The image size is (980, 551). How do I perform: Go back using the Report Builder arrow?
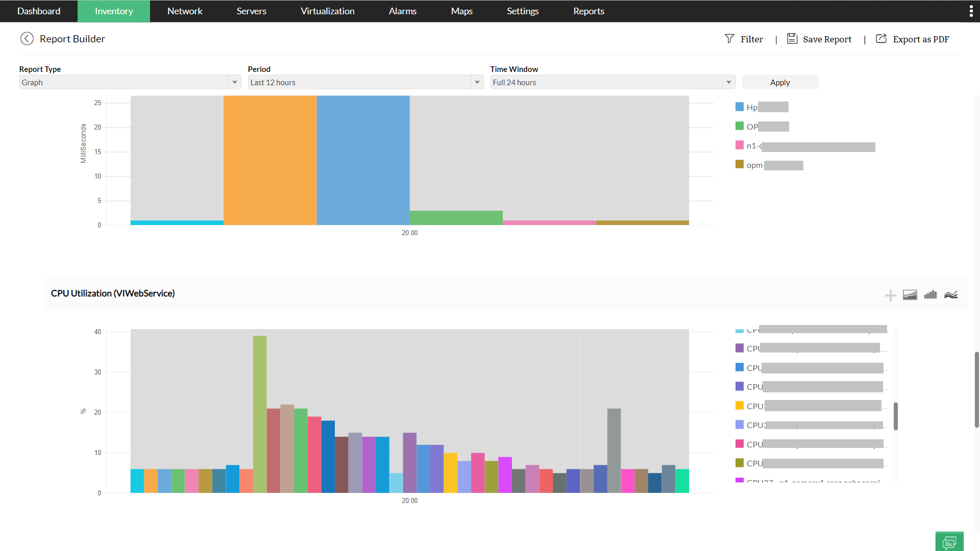click(x=27, y=39)
